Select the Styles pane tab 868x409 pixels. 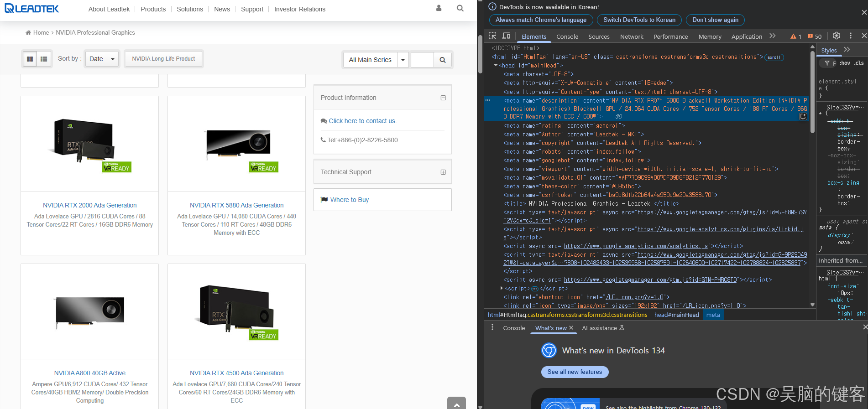click(x=829, y=50)
